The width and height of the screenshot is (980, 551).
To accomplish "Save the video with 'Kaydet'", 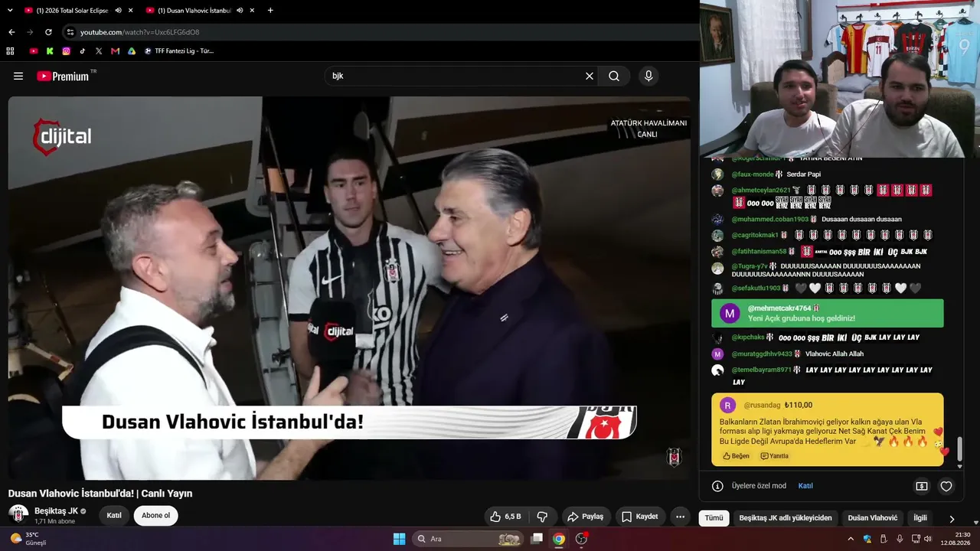I will (x=639, y=517).
